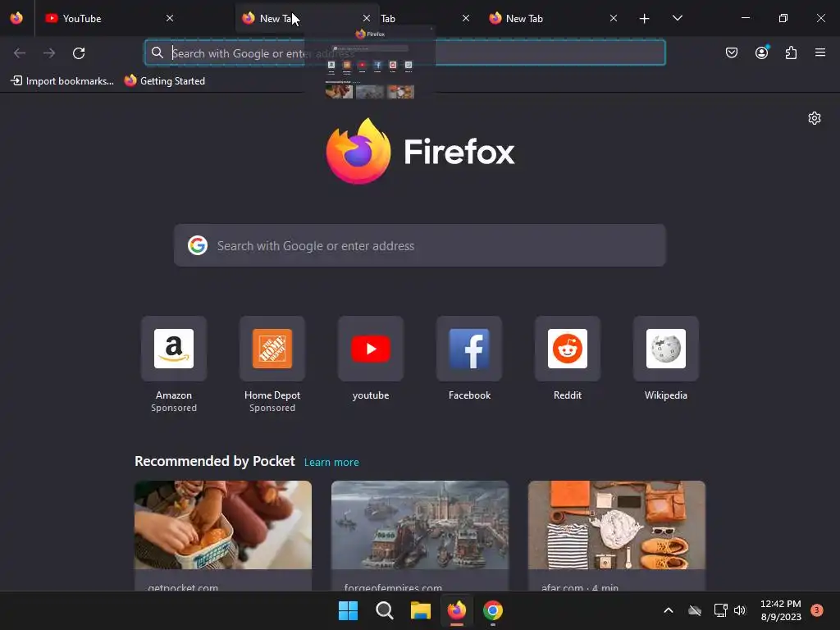Click Firefox taskbar icon

456,610
